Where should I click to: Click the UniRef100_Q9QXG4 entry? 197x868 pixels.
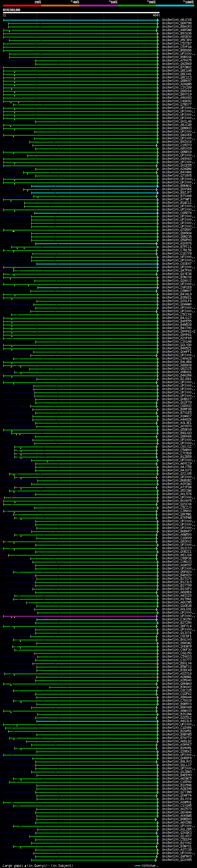click(176, 91)
